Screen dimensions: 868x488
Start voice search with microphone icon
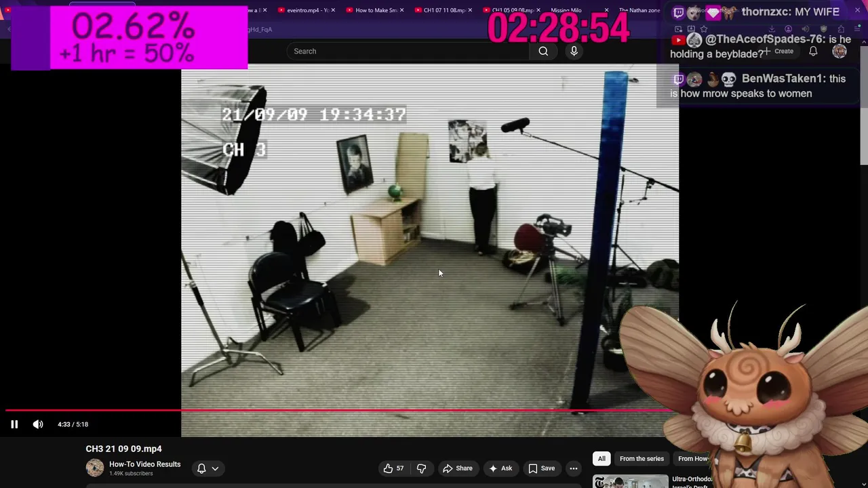[574, 51]
